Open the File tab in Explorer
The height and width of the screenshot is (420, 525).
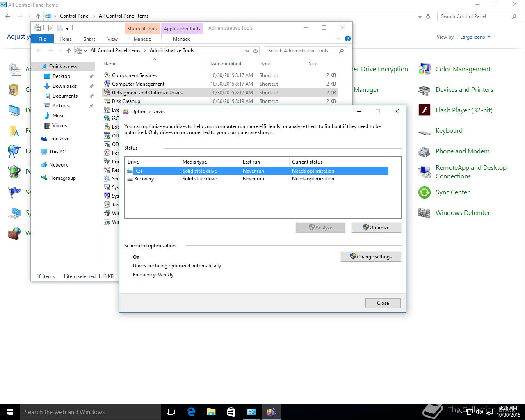pos(42,39)
